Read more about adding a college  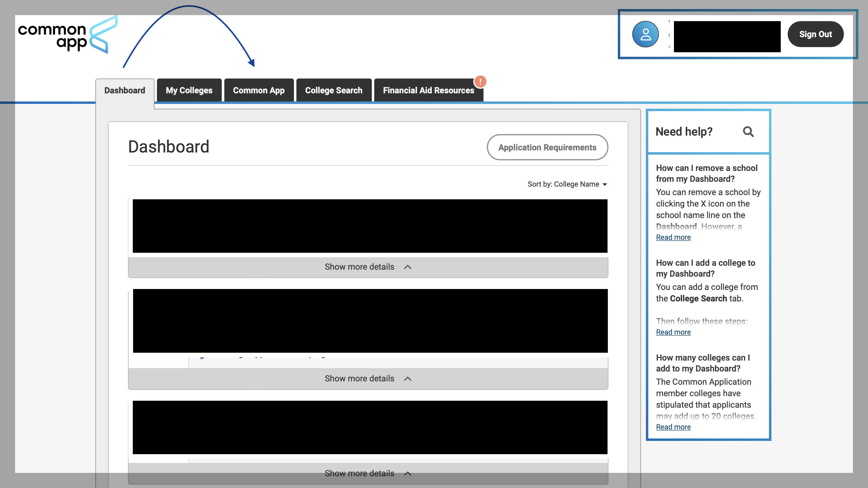[x=672, y=332]
